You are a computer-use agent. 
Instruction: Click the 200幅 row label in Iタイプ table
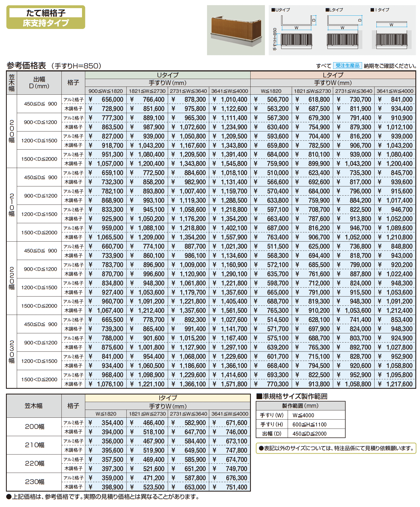point(34,427)
